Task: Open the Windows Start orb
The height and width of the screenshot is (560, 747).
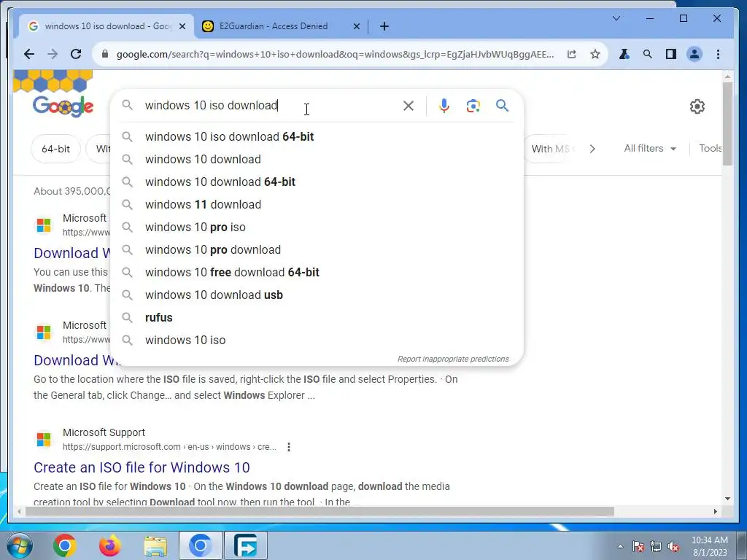Action: (20, 545)
